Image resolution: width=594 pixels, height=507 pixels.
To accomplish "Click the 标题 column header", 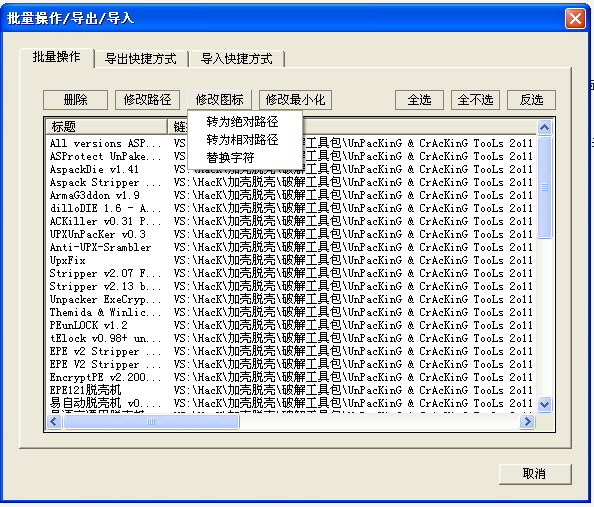I will coord(106,127).
